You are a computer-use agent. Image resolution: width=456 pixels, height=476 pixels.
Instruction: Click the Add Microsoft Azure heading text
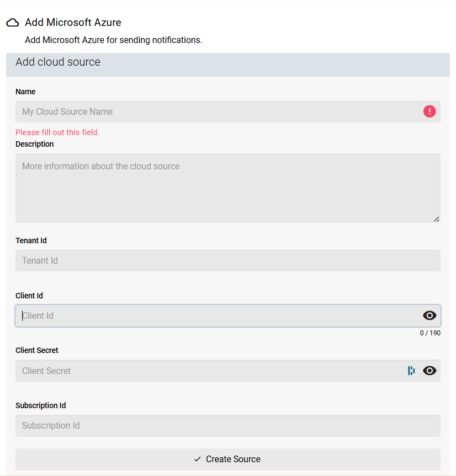point(73,22)
